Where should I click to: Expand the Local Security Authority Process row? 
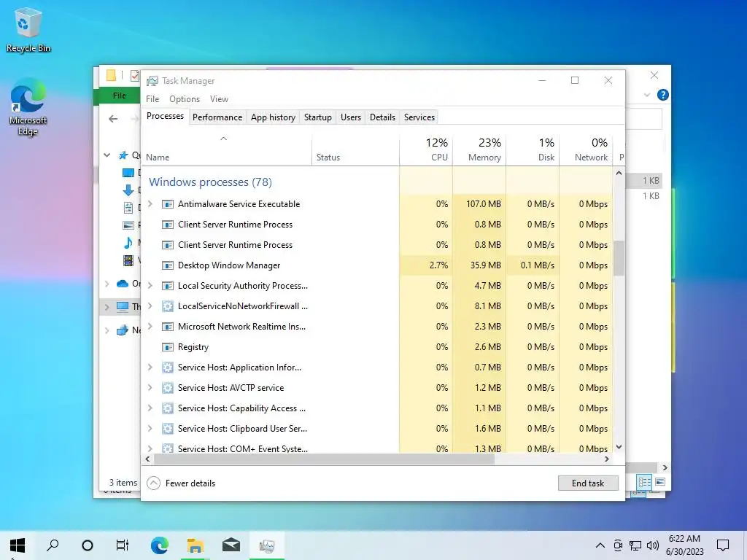(x=150, y=285)
